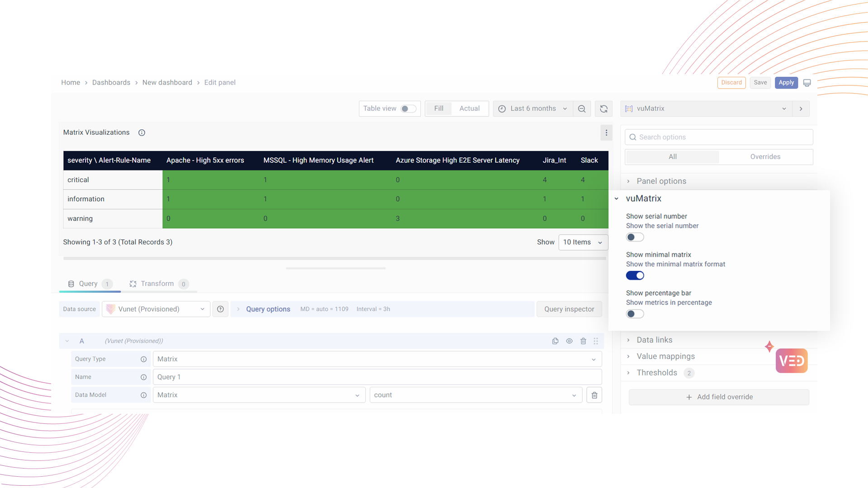Screen dimensions: 868x488
Task: Select the Overrides options tab
Action: coord(765,157)
